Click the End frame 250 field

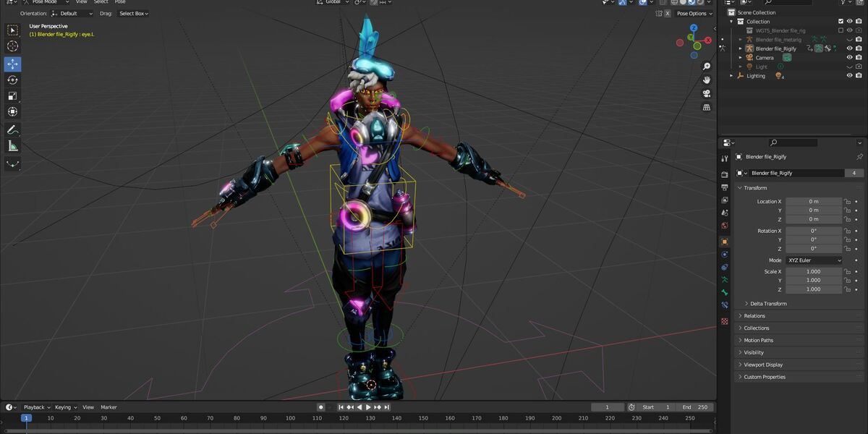(696, 407)
